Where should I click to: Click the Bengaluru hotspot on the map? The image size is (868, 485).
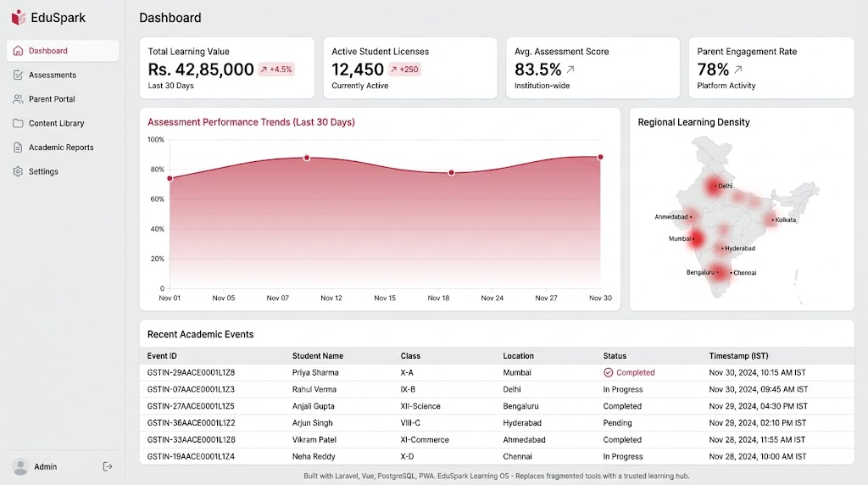(x=719, y=272)
